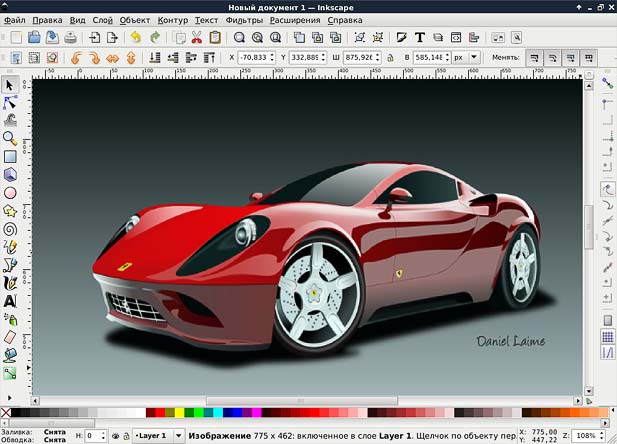
Task: Increase the X coordinate stepper
Action: pos(272,55)
